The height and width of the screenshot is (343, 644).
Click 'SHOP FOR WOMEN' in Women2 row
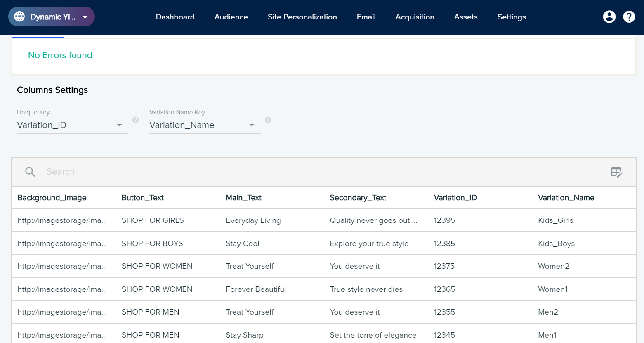157,266
